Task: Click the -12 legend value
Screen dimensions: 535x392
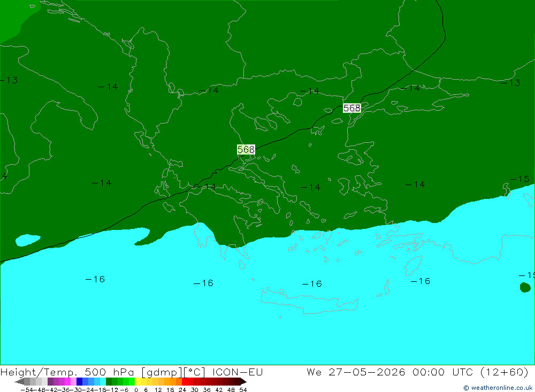Action: coord(112,390)
